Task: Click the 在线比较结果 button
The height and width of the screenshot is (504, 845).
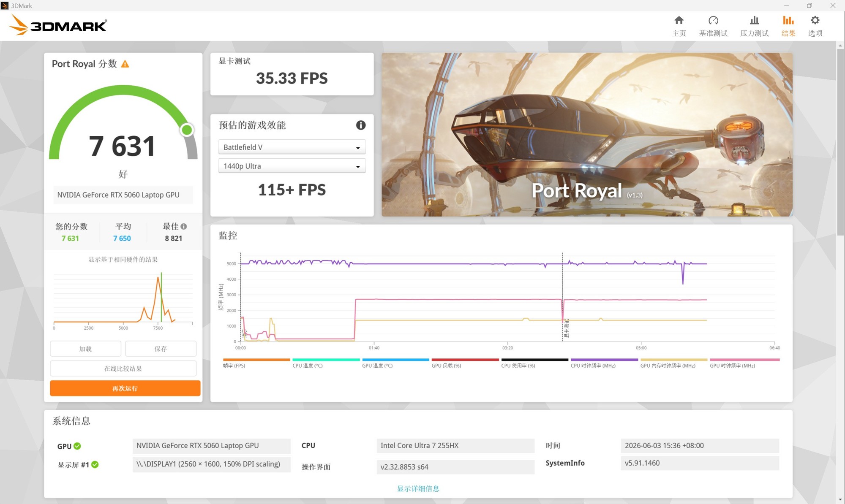Action: [123, 369]
